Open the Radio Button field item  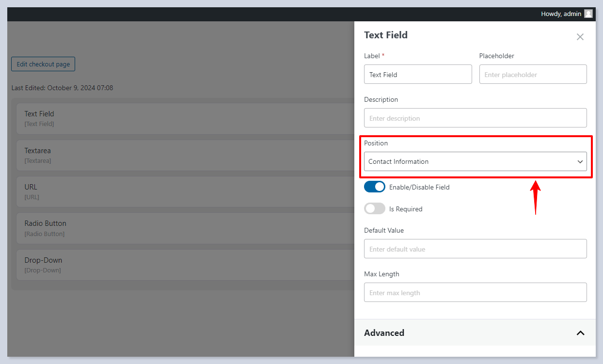(184, 228)
